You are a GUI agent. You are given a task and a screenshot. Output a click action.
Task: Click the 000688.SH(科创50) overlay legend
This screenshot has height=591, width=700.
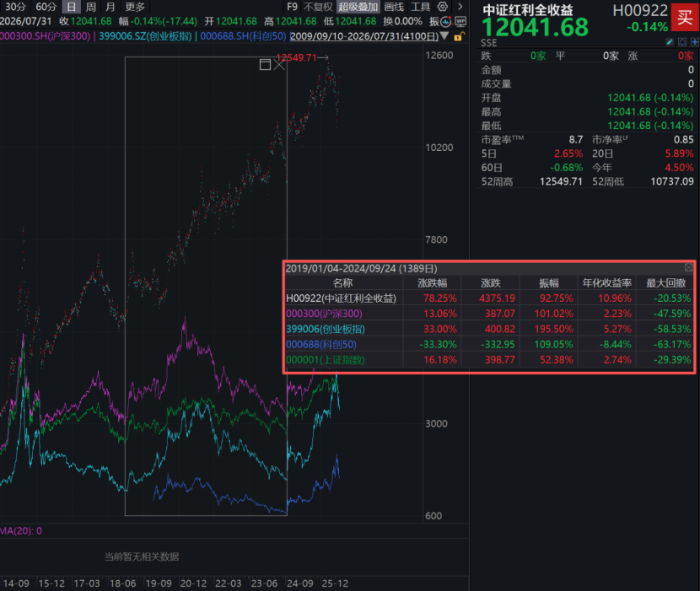(243, 36)
